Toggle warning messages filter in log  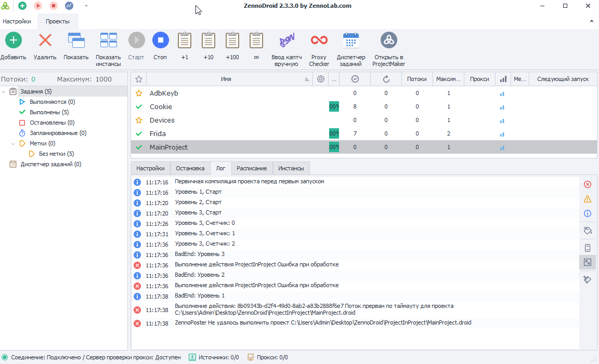tap(588, 199)
